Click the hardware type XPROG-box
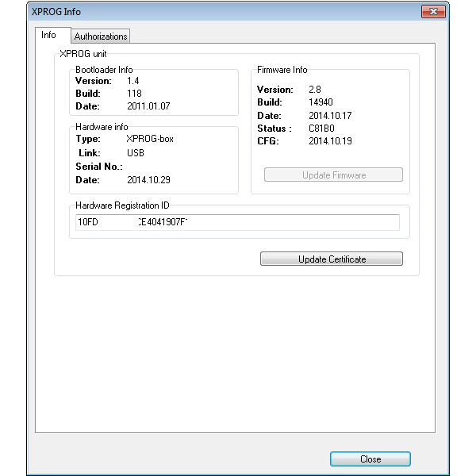This screenshot has width=476, height=476. (x=148, y=139)
